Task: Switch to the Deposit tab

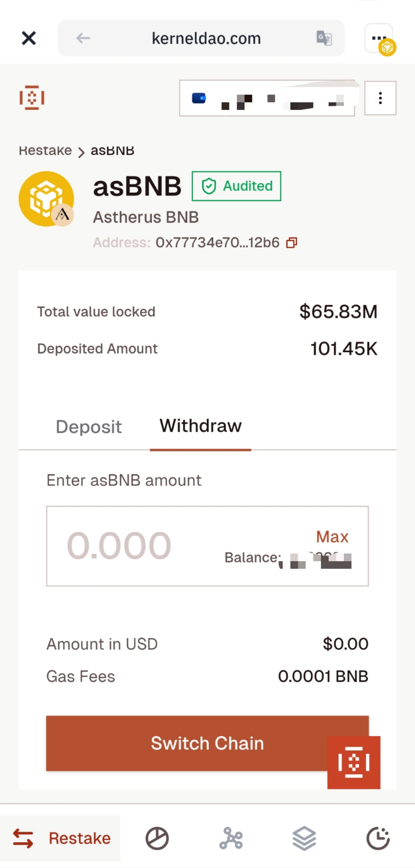Action: pyautogui.click(x=89, y=427)
